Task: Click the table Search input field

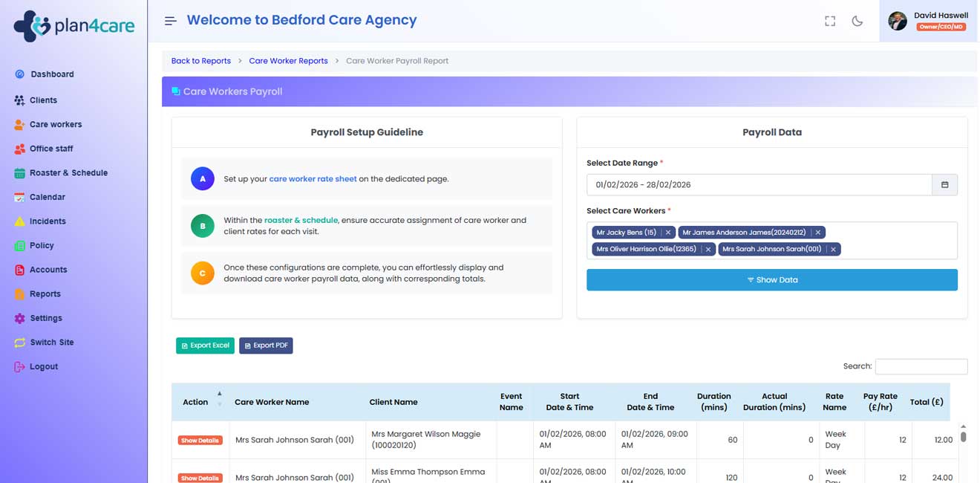Action: pyautogui.click(x=921, y=366)
